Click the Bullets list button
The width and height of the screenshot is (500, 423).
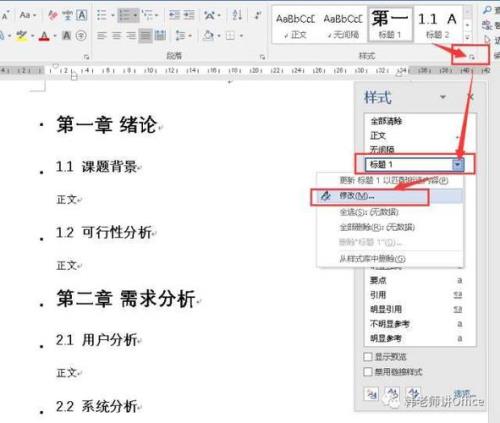point(102,15)
